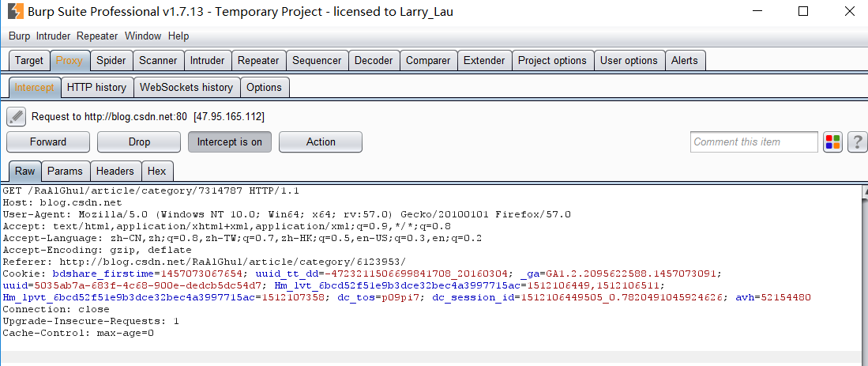
Task: Open the highlight color picker icon
Action: tap(832, 141)
